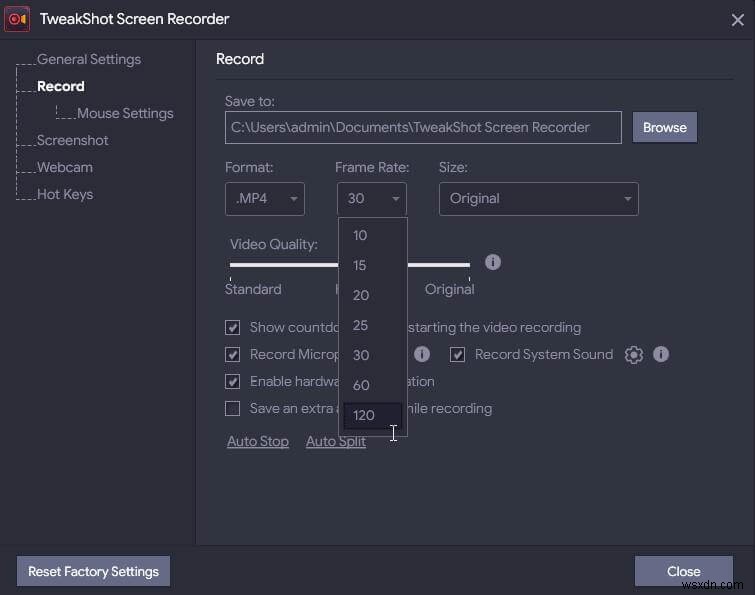
Task: Click the Save to path field
Action: click(423, 128)
